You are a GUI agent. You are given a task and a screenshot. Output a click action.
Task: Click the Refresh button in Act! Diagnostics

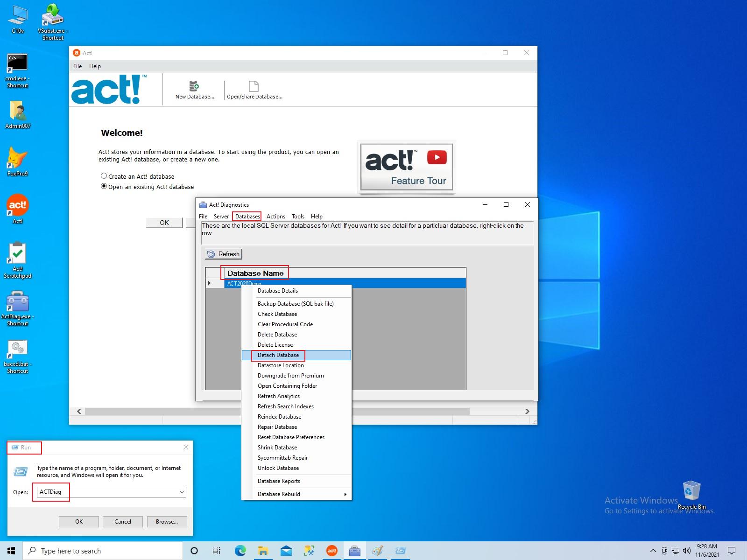(x=223, y=254)
